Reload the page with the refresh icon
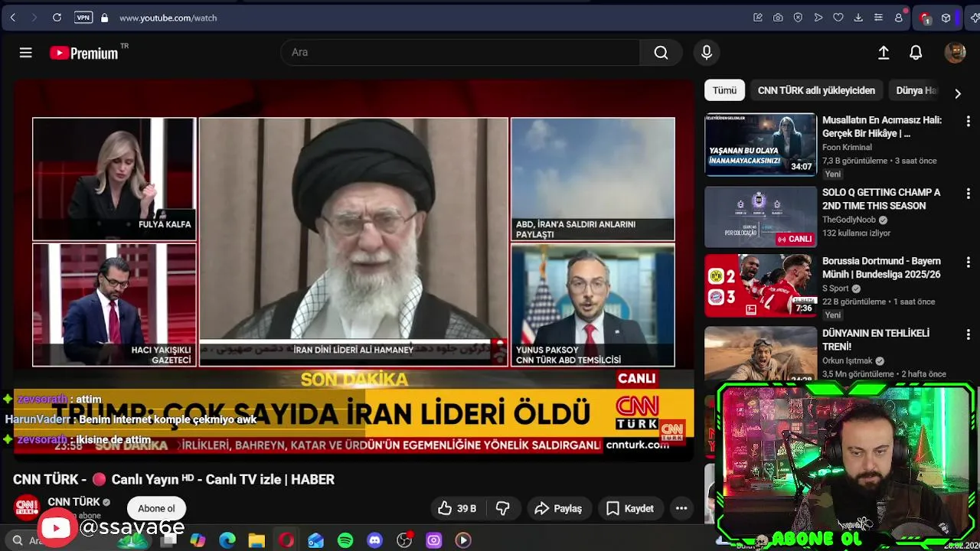Image resolution: width=980 pixels, height=551 pixels. 57,18
